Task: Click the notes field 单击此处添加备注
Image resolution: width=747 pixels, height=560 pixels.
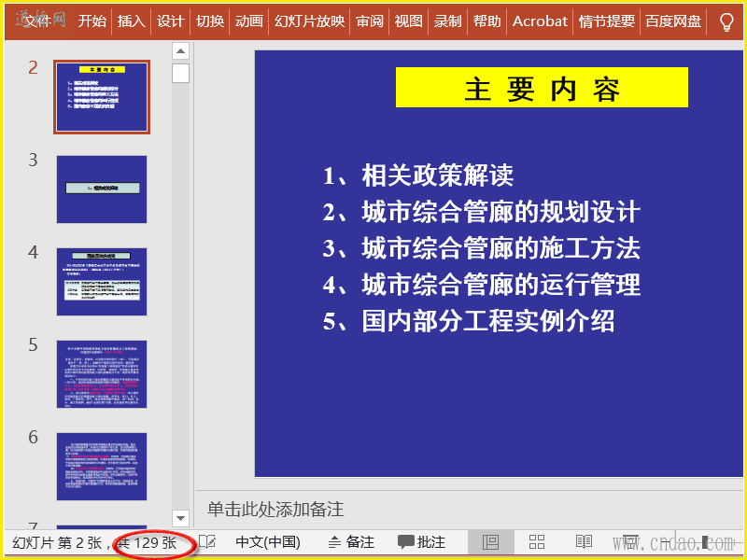Action: (275, 509)
